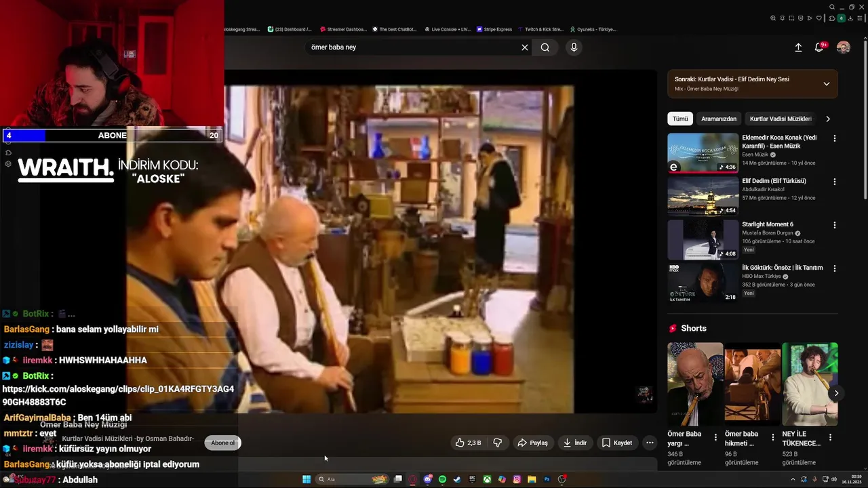Switch to the Twitch & Kick Stre... tab
Viewport: 868px width, 488px height.
click(540, 29)
